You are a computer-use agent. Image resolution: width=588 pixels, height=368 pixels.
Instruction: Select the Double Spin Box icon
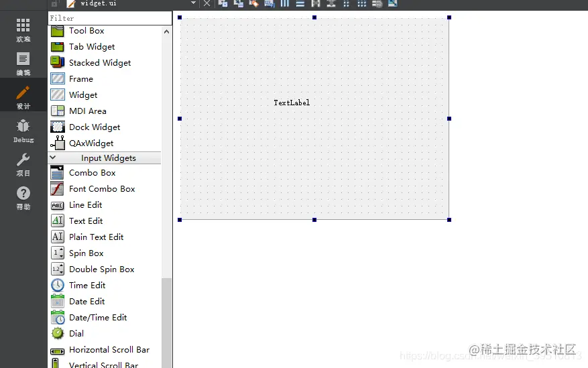coord(58,269)
